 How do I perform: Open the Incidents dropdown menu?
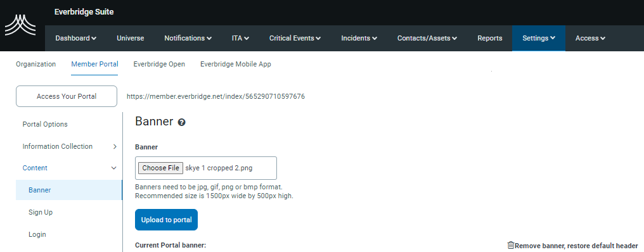(x=359, y=38)
